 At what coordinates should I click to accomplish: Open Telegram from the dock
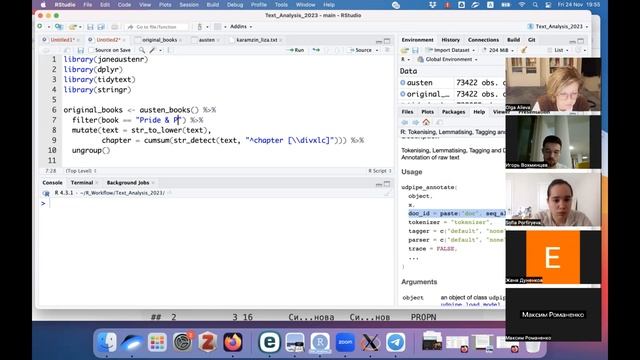(396, 342)
